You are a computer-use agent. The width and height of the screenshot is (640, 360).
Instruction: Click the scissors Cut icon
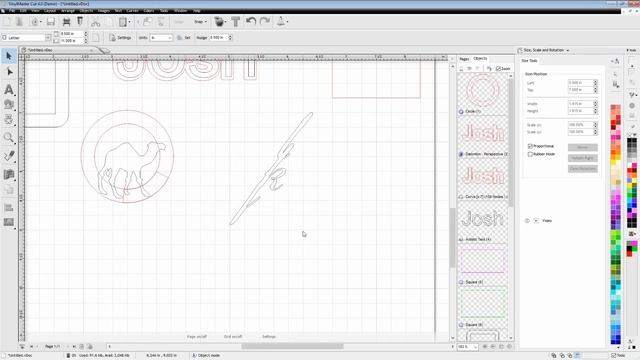tap(96, 22)
